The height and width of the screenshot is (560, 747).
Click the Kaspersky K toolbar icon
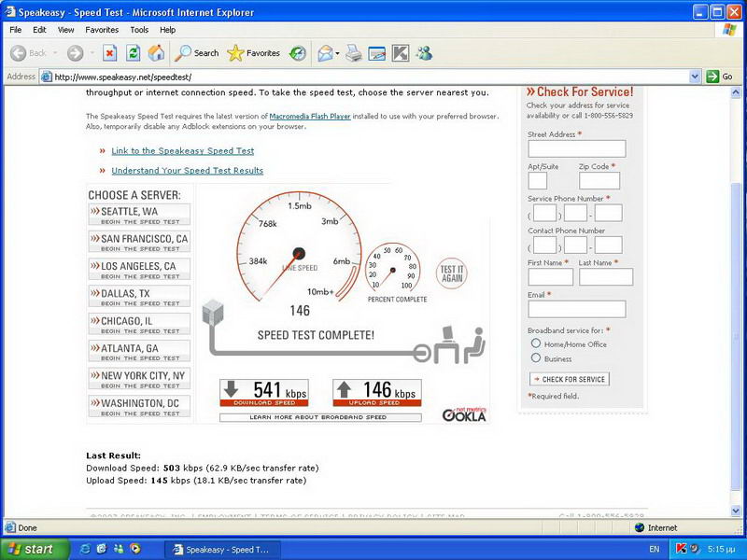(x=401, y=53)
